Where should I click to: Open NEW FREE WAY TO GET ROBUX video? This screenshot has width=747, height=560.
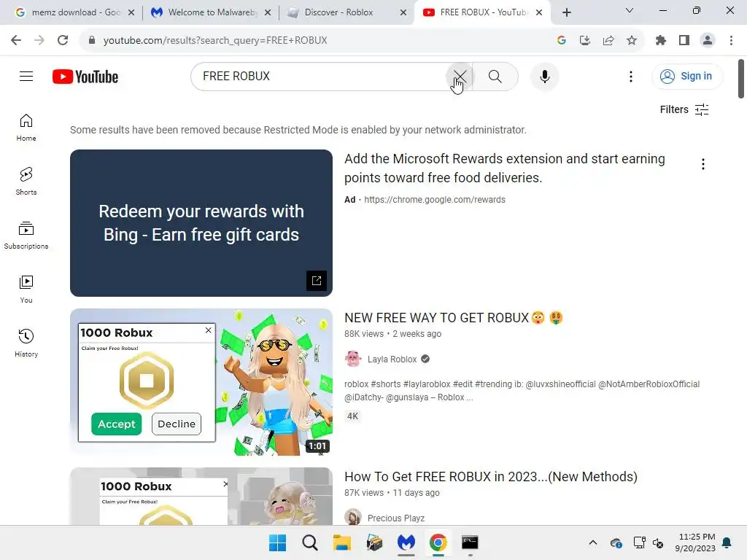pos(454,318)
